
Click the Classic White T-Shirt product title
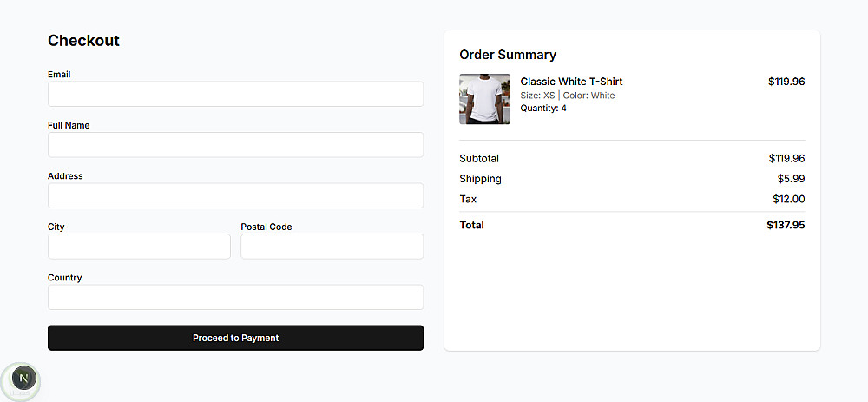tap(571, 82)
